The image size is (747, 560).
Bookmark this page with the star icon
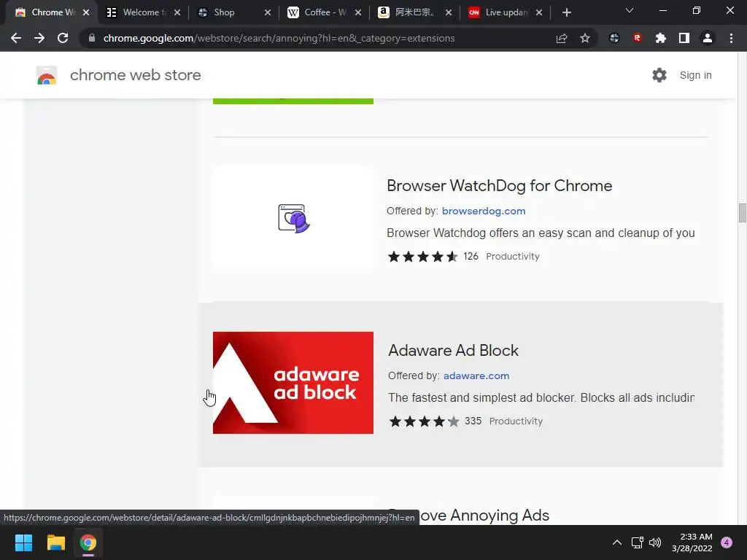pyautogui.click(x=585, y=38)
